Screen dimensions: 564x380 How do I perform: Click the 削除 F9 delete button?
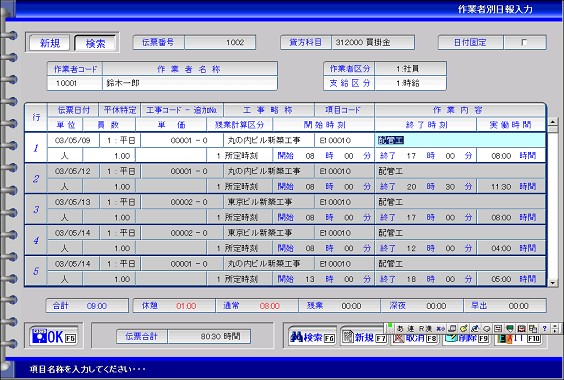point(466,338)
